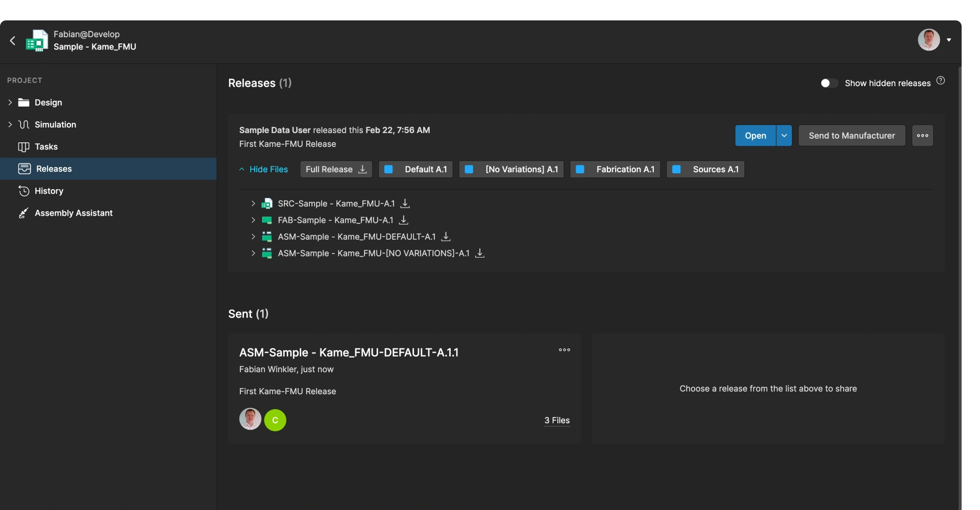This screenshot has height=510, width=980.
Task: Select the Default A.1 package chip
Action: click(415, 169)
